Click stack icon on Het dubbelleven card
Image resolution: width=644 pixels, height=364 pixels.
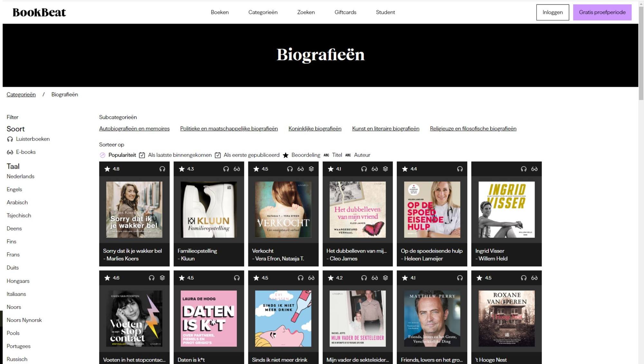point(385,169)
